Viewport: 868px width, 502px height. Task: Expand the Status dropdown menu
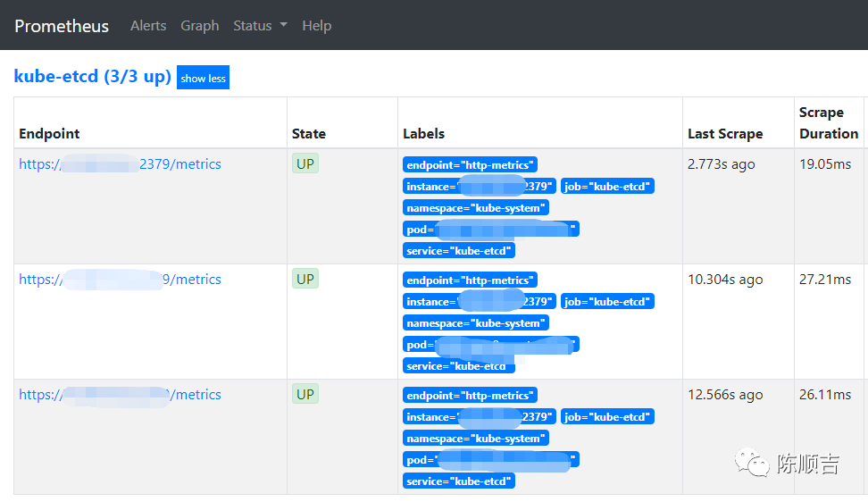click(260, 26)
